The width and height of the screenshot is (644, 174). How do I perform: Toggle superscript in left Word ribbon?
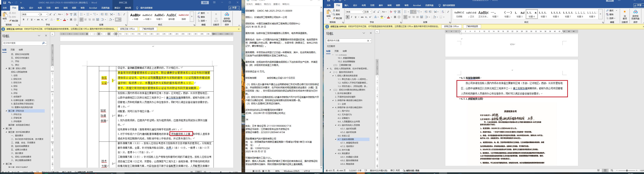[46, 20]
